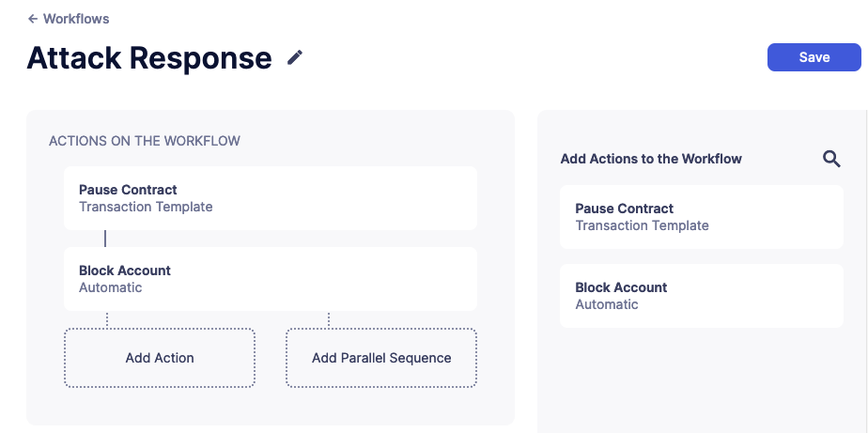Click the Attack Response workflow title
This screenshot has height=433, width=868.
coord(149,58)
